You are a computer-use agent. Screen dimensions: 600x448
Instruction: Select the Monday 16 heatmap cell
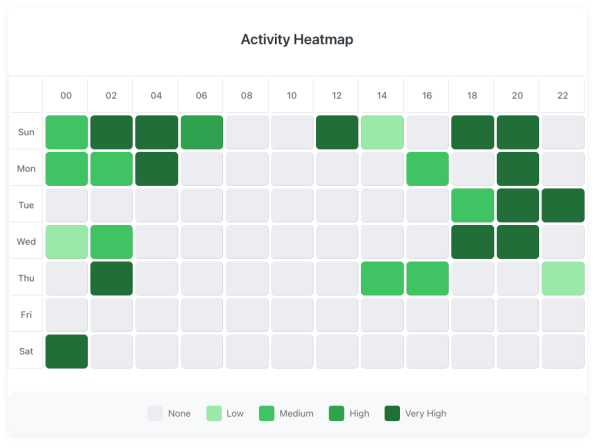[427, 168]
